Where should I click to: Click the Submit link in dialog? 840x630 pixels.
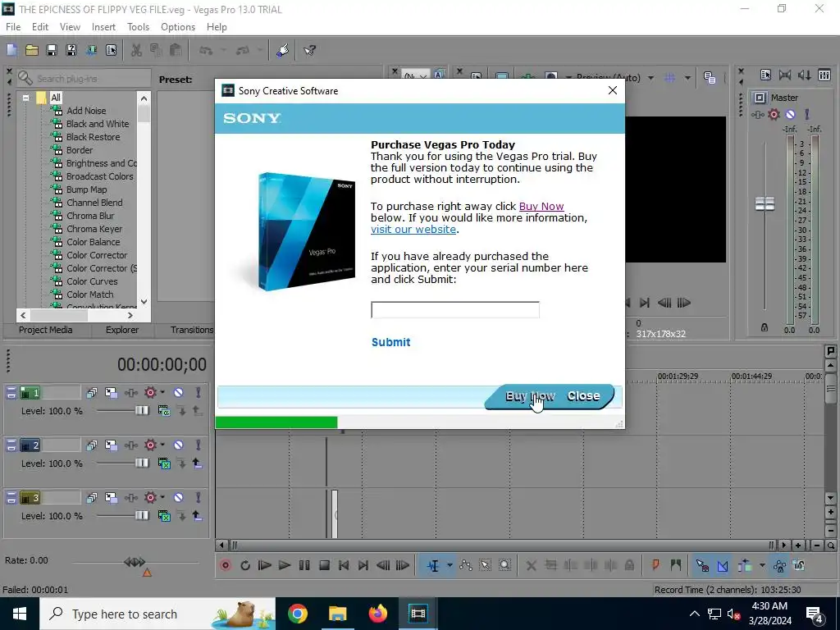(391, 342)
